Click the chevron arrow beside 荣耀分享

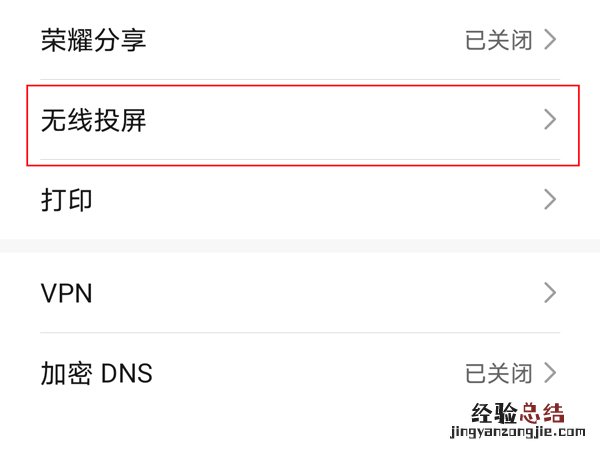pos(549,41)
